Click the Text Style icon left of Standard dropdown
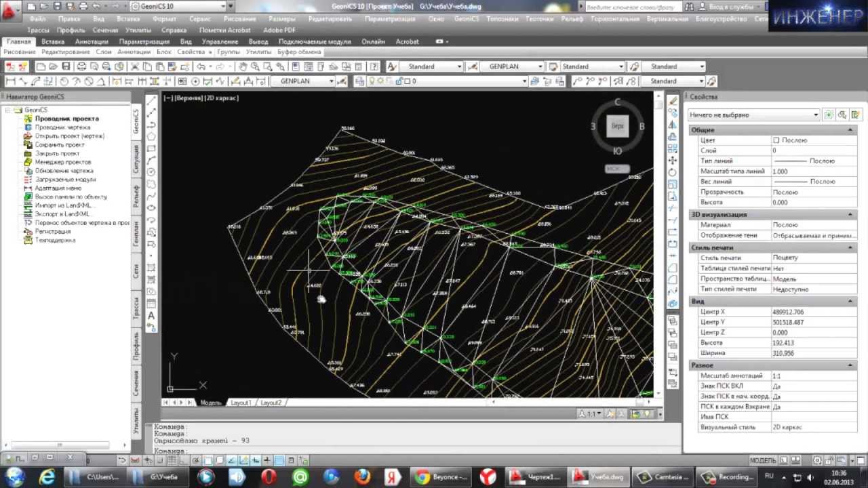868x488 pixels. tap(392, 66)
